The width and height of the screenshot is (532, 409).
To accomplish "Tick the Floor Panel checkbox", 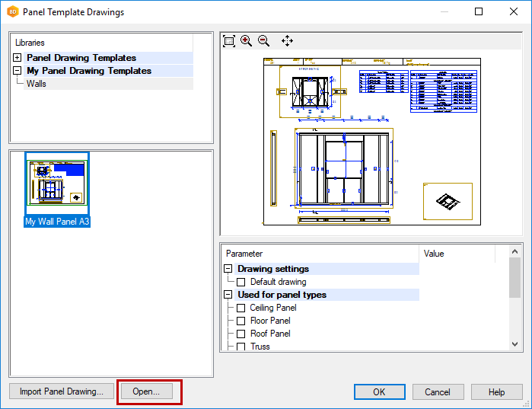I will coord(241,321).
